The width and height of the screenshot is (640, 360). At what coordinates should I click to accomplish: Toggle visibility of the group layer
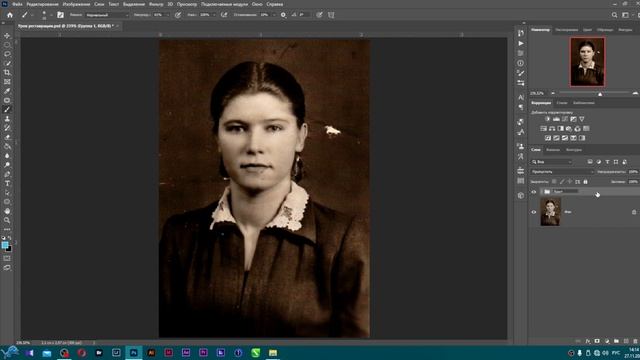click(x=533, y=191)
